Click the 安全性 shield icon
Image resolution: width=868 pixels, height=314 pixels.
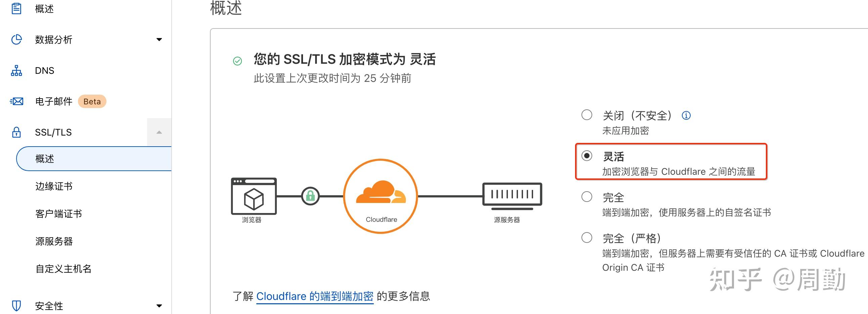click(16, 306)
